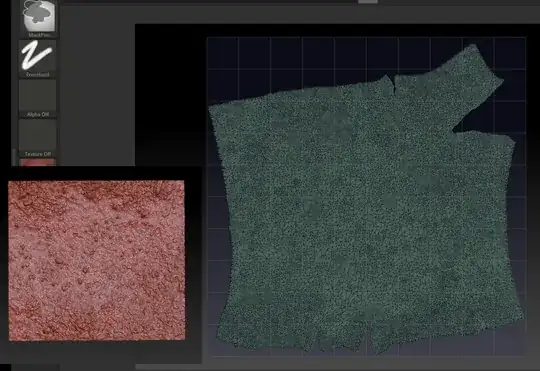
Task: Open the empty Alpha Off slot
Action: click(38, 95)
